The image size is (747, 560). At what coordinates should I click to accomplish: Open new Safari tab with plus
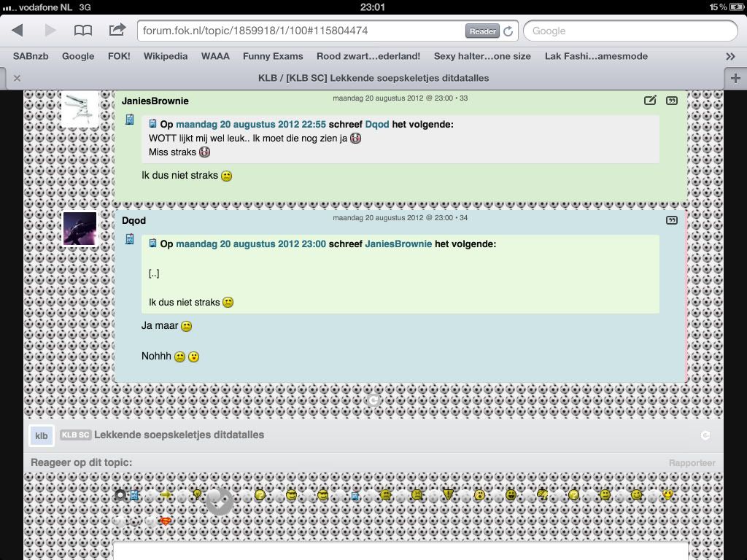point(735,78)
